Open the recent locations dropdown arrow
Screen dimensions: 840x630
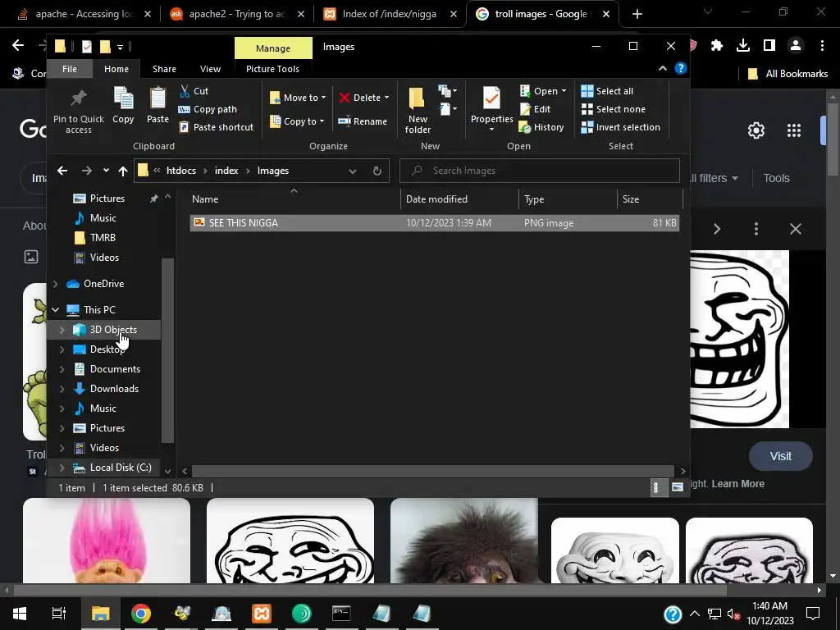[106, 171]
